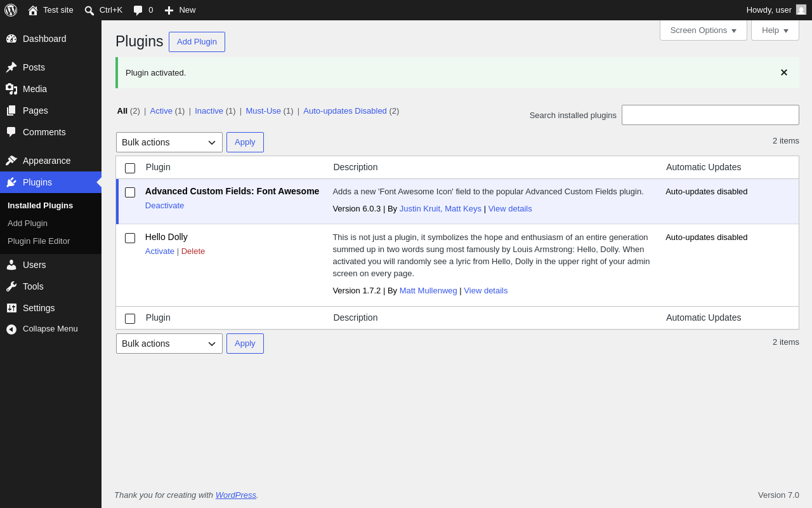This screenshot has width=812, height=508.
Task: Click the top "2 items" count text
Action: pyautogui.click(x=786, y=140)
